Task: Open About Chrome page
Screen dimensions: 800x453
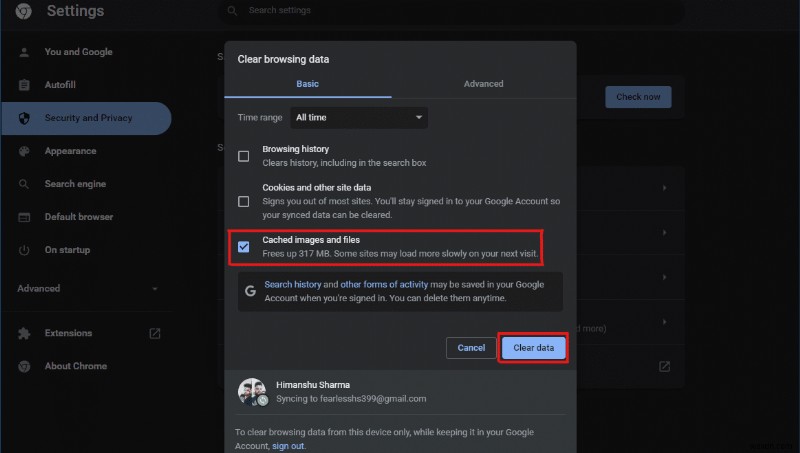Action: 76,366
